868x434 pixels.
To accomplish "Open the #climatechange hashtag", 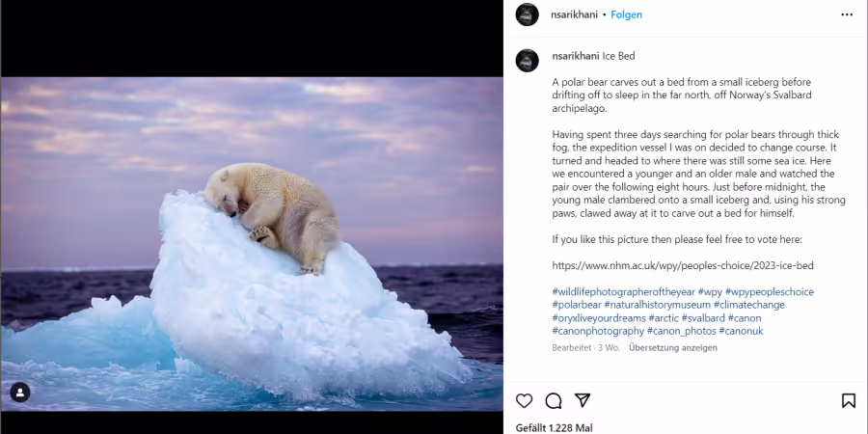I will point(748,305).
